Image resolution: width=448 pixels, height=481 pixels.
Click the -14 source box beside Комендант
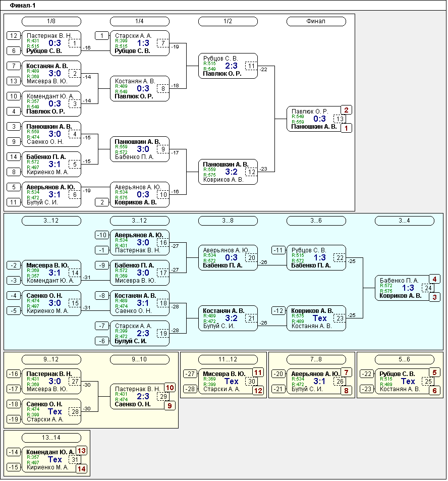14,452
